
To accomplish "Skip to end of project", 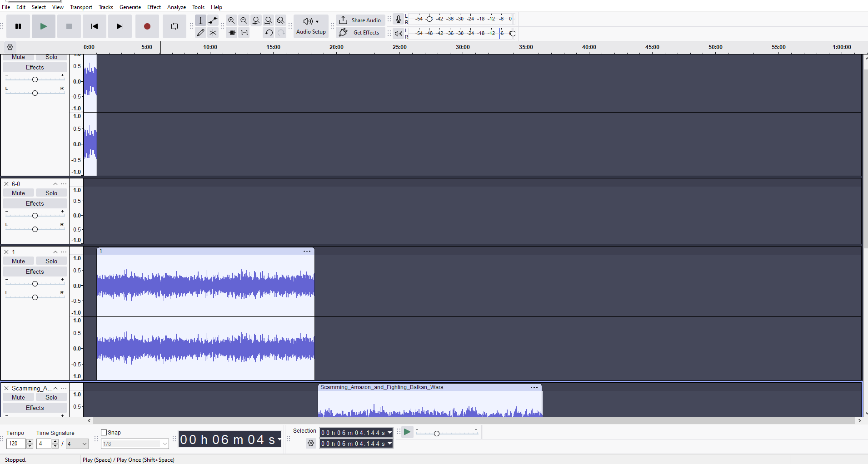I will pos(120,26).
